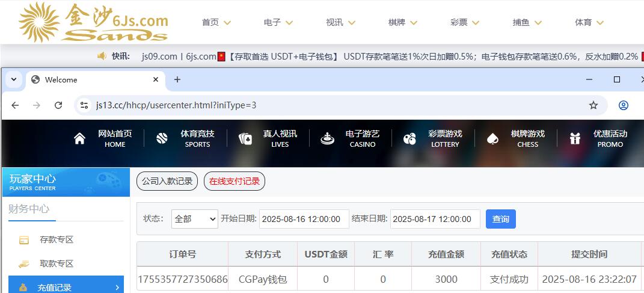644x293 pixels.
Task: Click the 开始日期 date input field
Action: point(304,219)
